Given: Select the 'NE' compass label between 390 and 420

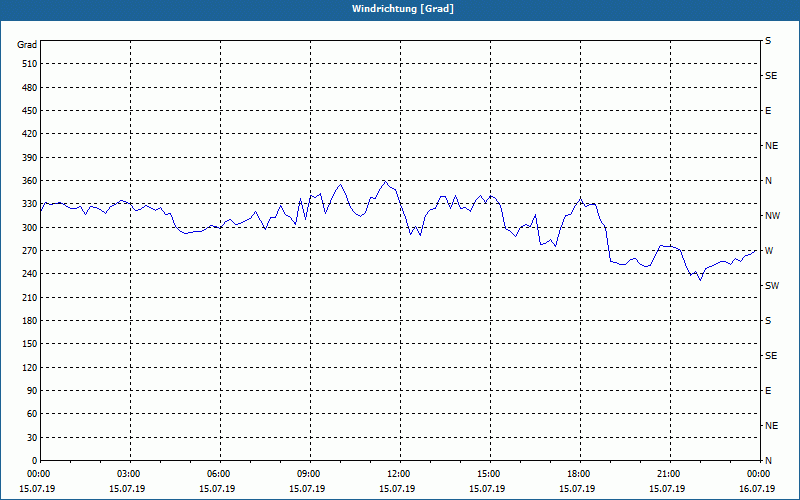Looking at the screenshot, I should [x=771, y=146].
